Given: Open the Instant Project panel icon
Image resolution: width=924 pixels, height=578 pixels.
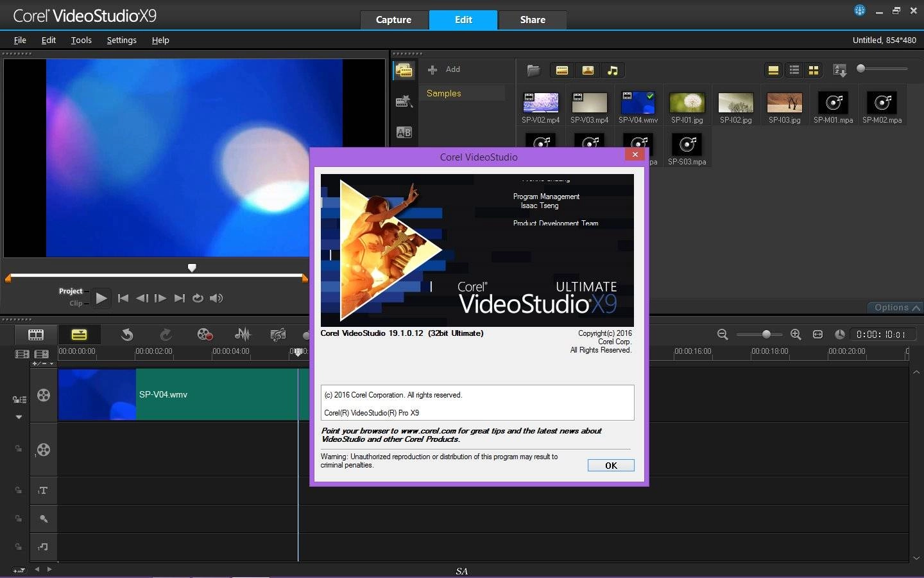Looking at the screenshot, I should pyautogui.click(x=404, y=101).
